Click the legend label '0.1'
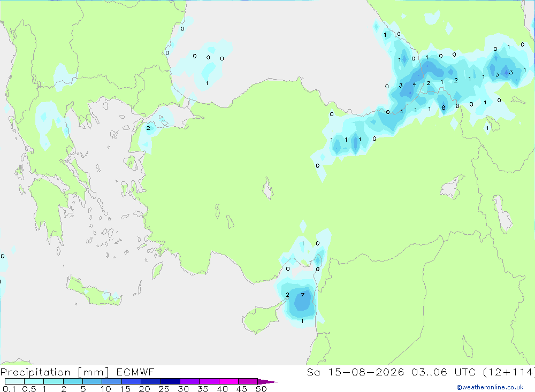 click(9, 389)
